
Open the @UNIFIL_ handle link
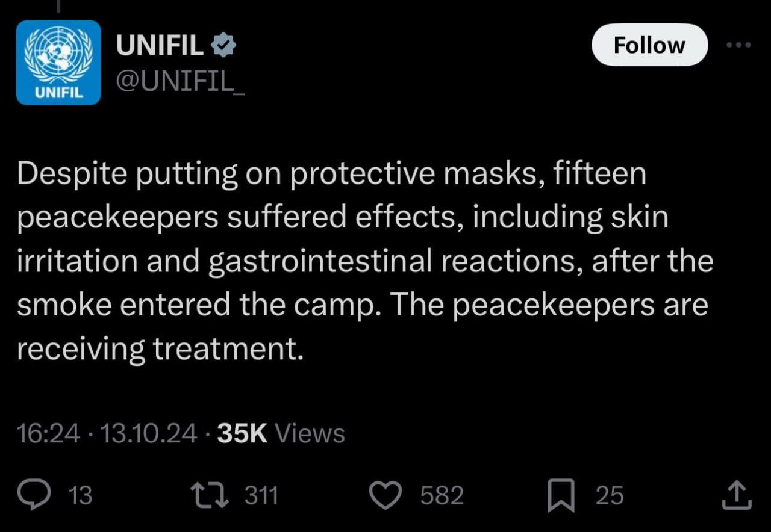click(180, 81)
